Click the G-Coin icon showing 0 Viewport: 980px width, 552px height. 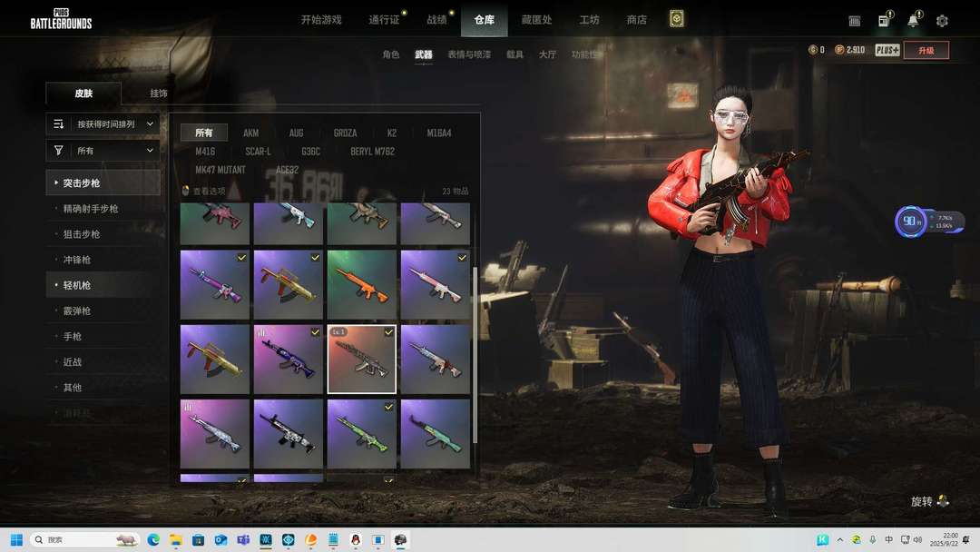(x=812, y=49)
